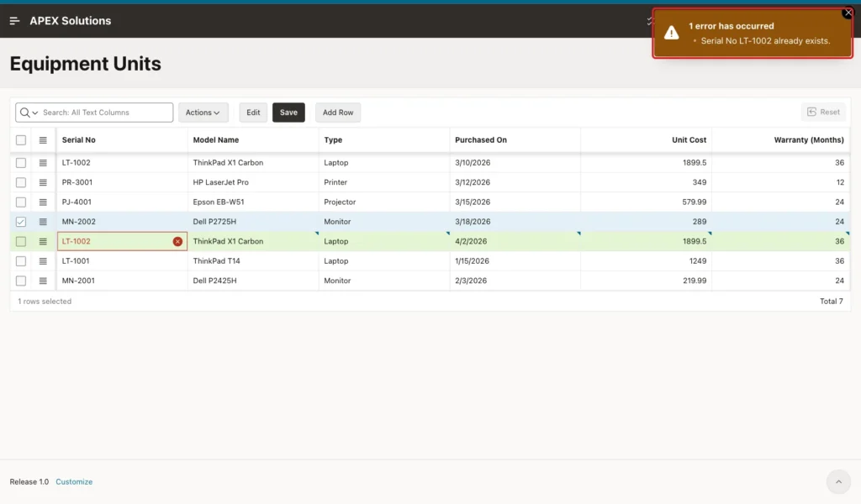The height and width of the screenshot is (504, 861).
Task: Select the PR-3001 row checkbox
Action: (21, 182)
